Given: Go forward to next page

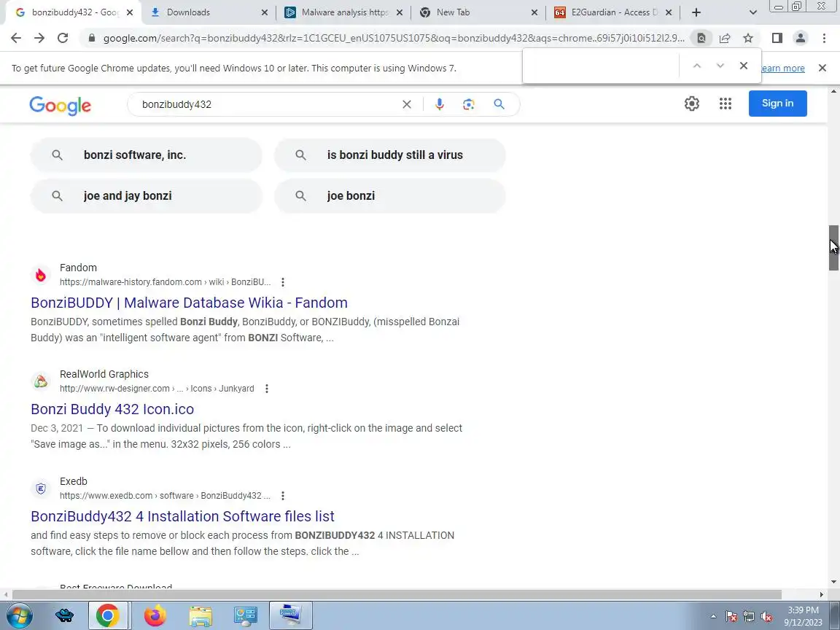Looking at the screenshot, I should tap(39, 38).
